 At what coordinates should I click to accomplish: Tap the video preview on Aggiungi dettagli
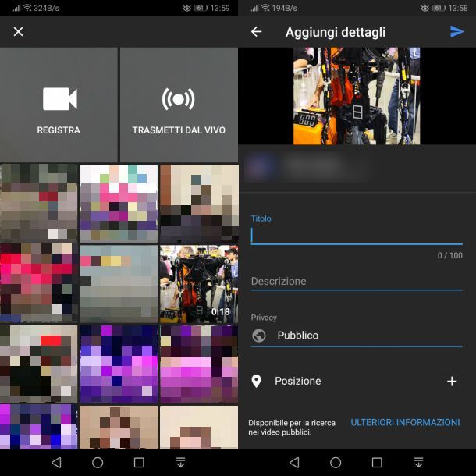(357, 96)
